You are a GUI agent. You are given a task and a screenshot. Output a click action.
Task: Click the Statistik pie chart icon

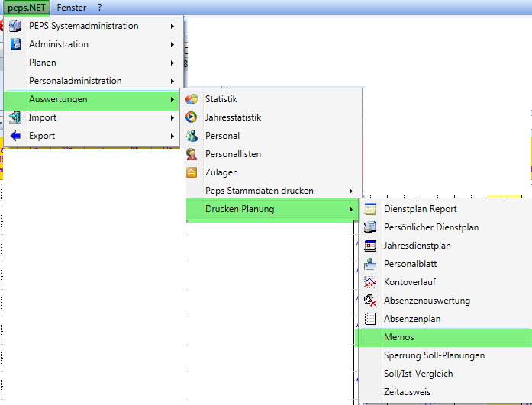click(192, 99)
